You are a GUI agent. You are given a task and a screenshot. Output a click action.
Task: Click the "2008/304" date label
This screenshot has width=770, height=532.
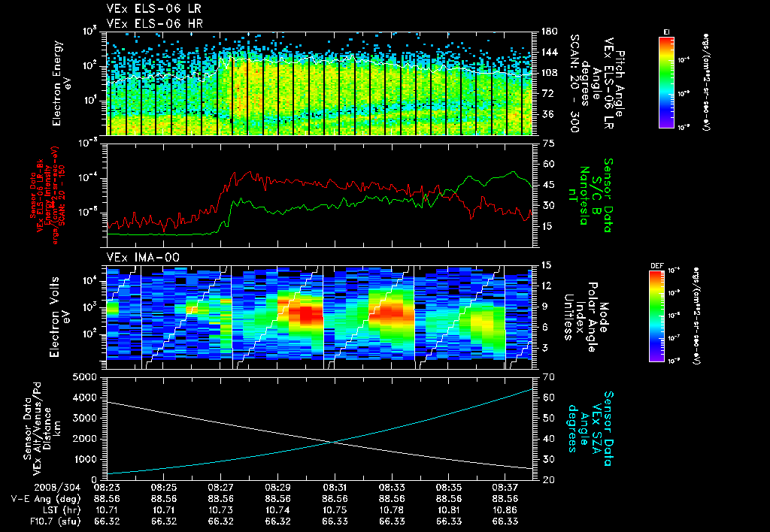pos(57,488)
